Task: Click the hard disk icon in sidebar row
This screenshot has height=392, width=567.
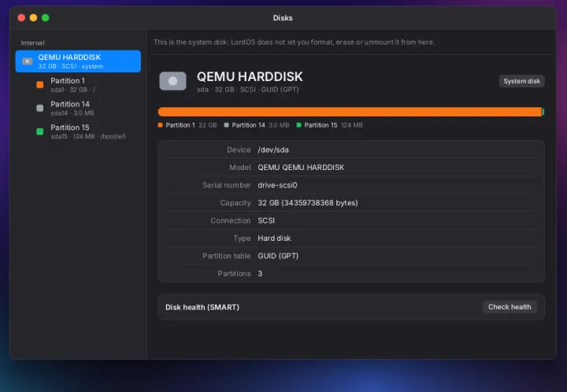Action: (28, 61)
